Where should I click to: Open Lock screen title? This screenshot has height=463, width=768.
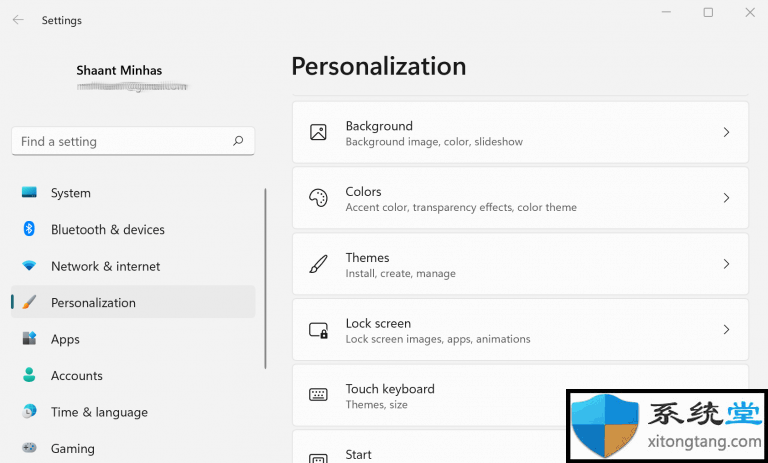378,323
